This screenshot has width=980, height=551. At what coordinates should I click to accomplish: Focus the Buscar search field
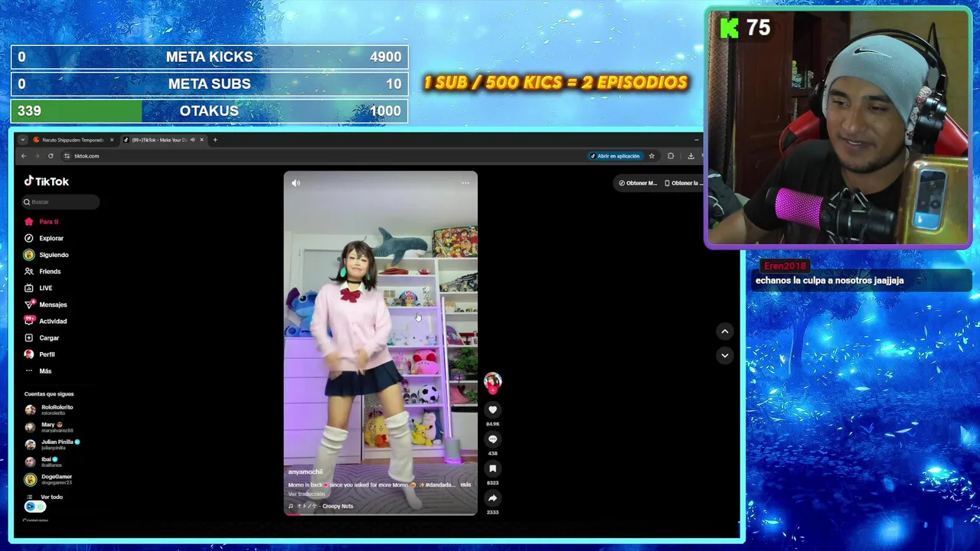61,202
